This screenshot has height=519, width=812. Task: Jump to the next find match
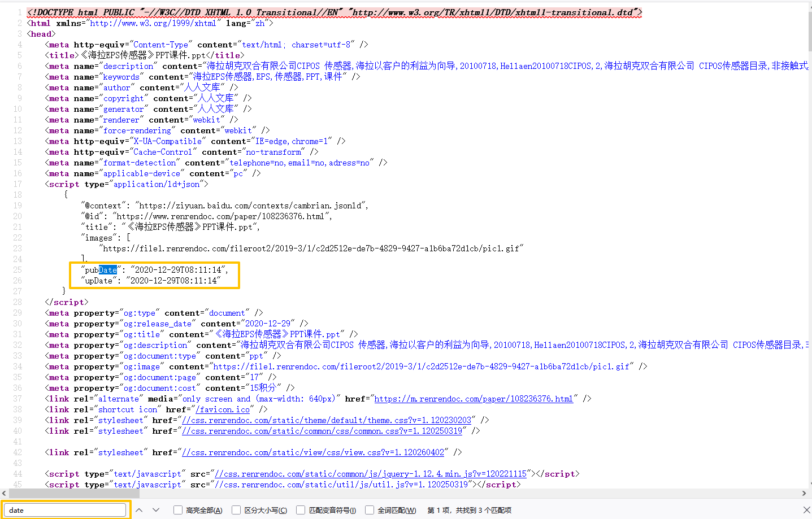point(156,510)
